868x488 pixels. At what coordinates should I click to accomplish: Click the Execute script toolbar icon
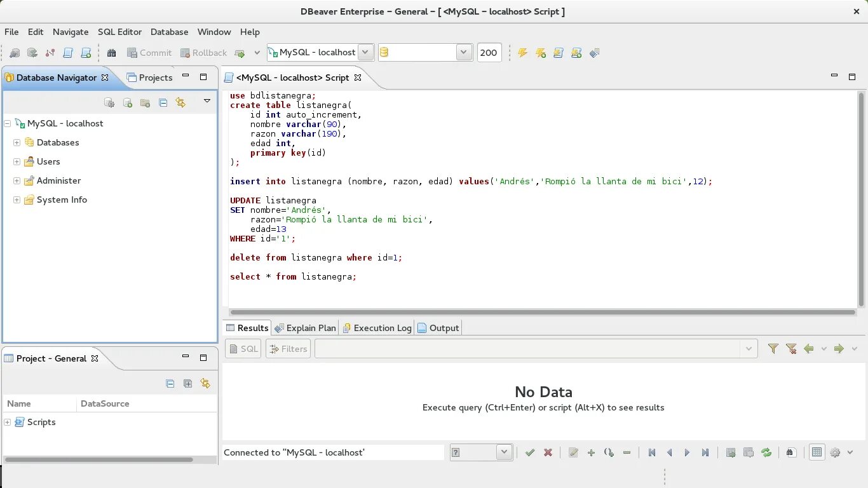(x=559, y=53)
